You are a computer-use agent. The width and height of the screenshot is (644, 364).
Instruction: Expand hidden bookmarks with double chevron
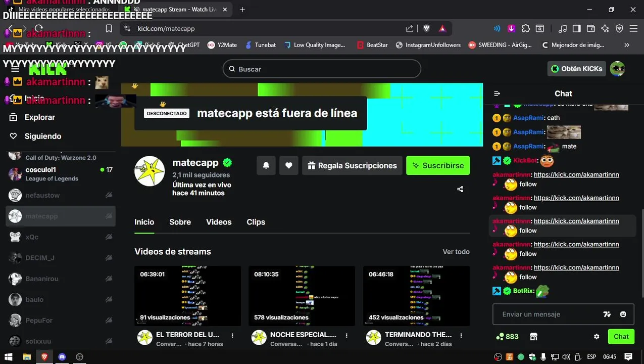[627, 45]
